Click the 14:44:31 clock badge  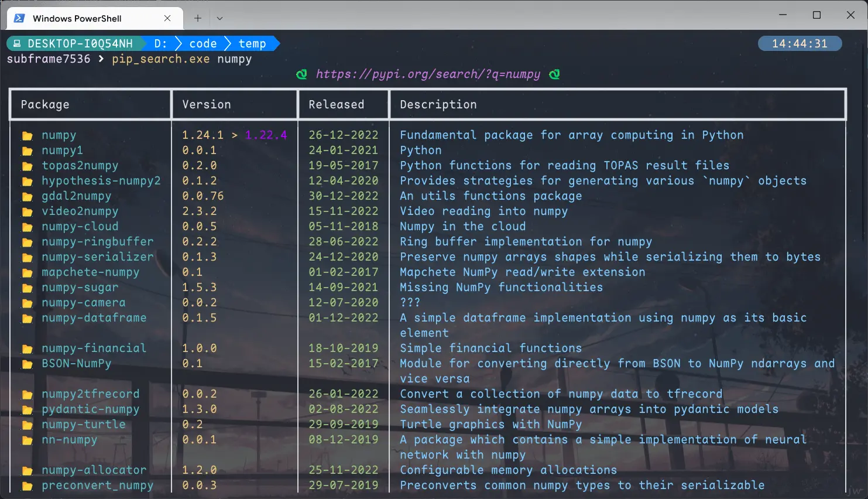pos(800,44)
